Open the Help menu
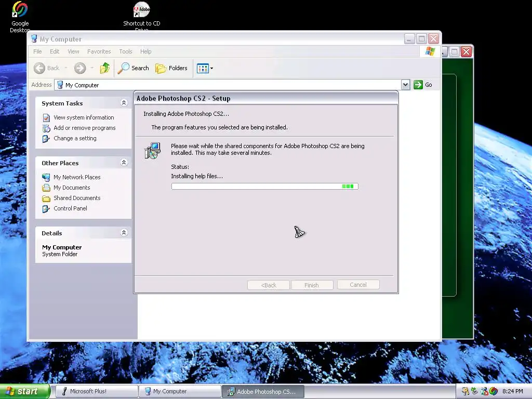 tap(145, 51)
